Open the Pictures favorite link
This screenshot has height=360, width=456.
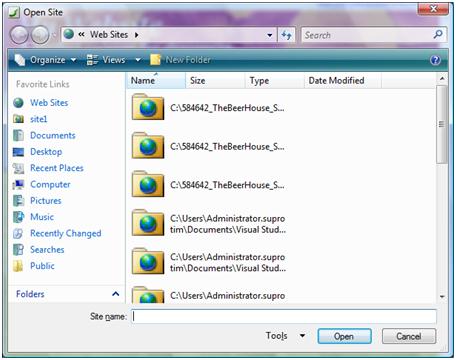point(46,201)
